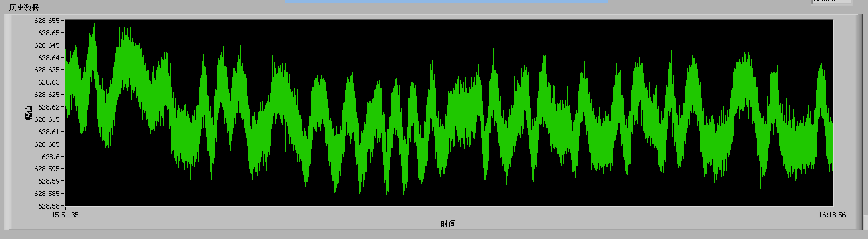Select the 15:51:35 start time marker
Viewport: 868px width, 239px height.
pos(65,214)
